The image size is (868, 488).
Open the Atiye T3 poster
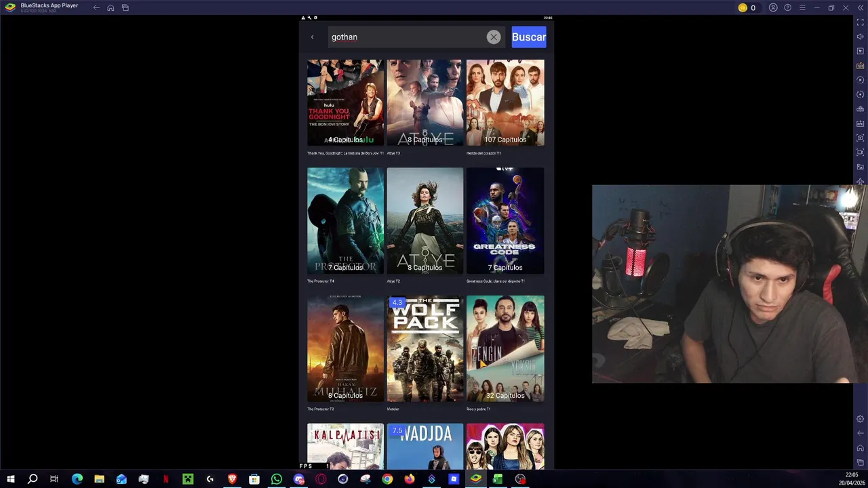pos(425,102)
